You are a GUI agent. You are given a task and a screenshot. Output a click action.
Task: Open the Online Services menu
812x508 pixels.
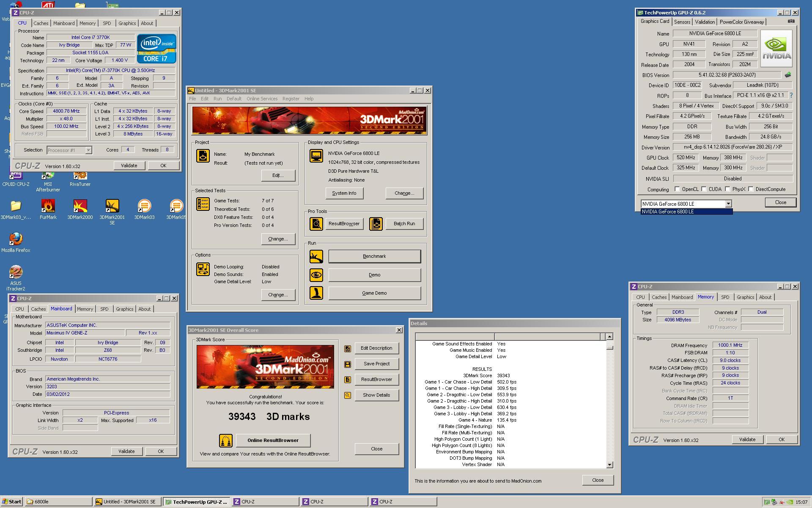click(262, 99)
